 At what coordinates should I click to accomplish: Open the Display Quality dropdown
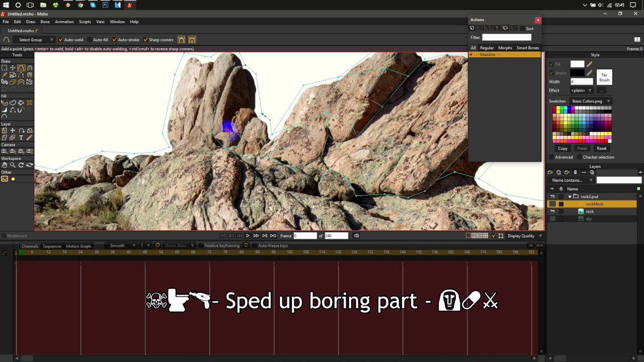523,236
